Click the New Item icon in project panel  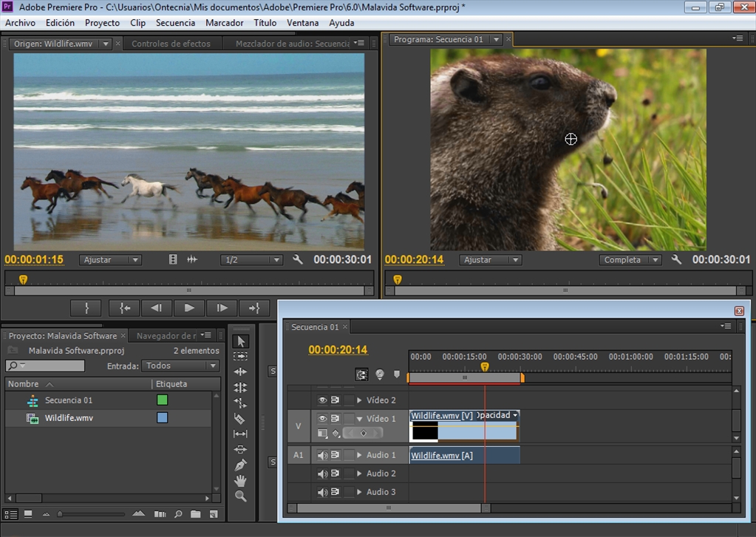point(214,514)
